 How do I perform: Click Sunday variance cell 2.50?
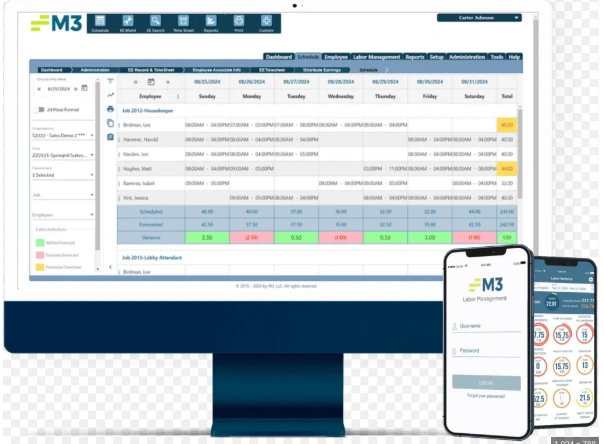coord(207,238)
